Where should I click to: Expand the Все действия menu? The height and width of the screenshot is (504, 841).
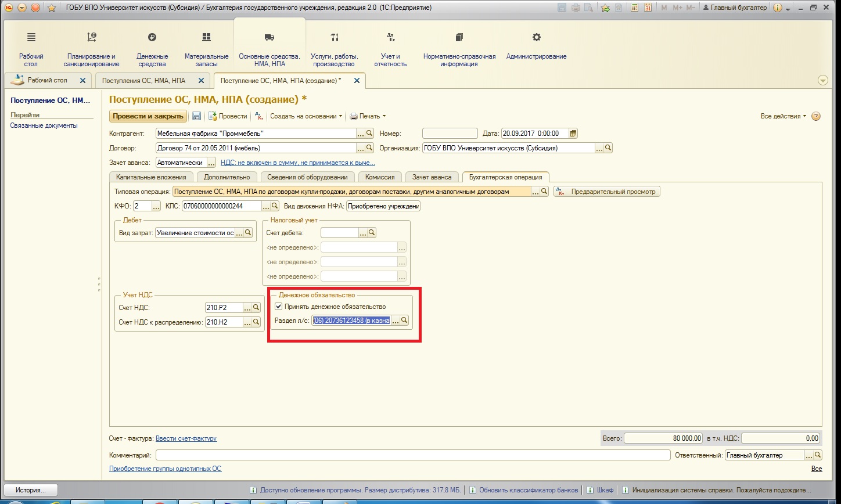[783, 116]
